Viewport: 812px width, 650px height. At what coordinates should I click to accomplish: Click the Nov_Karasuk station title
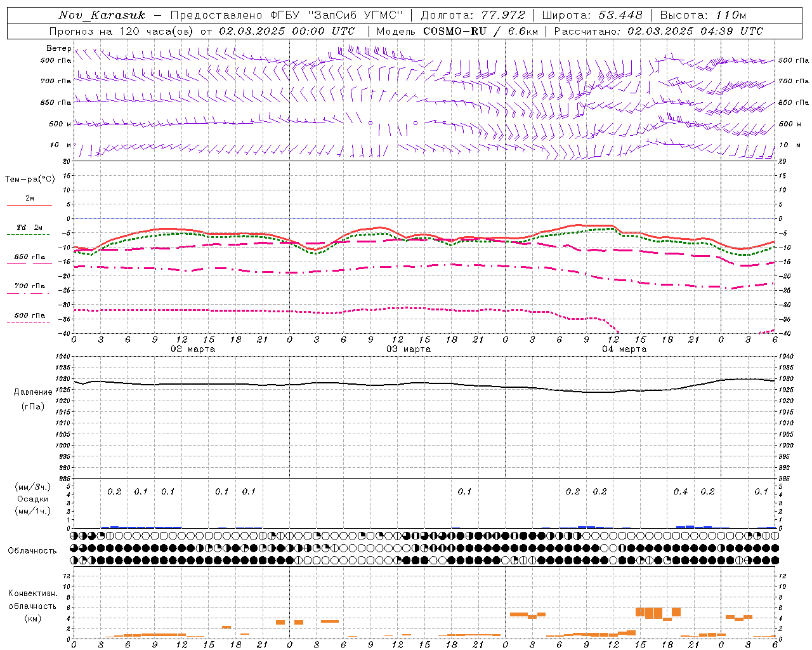tap(101, 15)
